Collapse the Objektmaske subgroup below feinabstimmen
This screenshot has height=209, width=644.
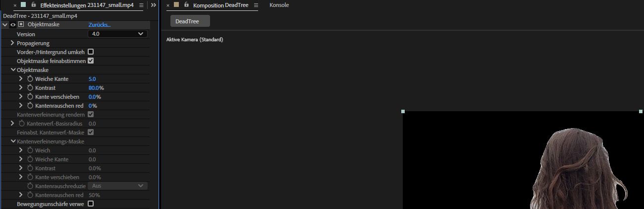pos(13,70)
